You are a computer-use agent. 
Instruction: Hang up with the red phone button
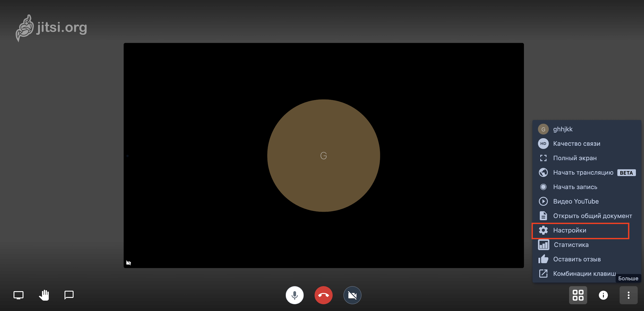[323, 295]
